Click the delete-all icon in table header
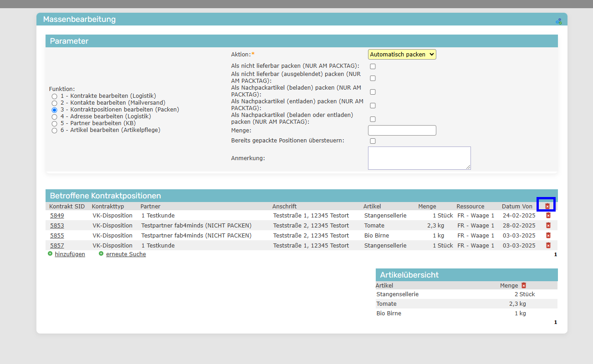Viewport: 593px width, 364px height. click(547, 206)
